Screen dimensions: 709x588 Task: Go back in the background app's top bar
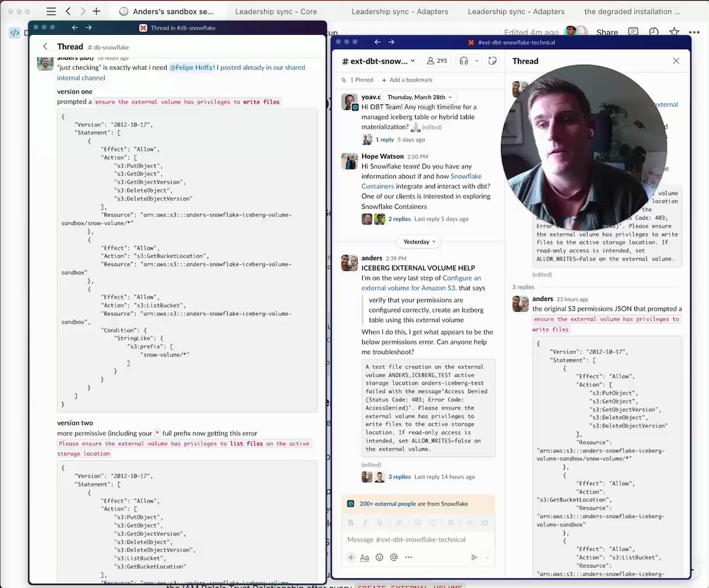click(68, 11)
